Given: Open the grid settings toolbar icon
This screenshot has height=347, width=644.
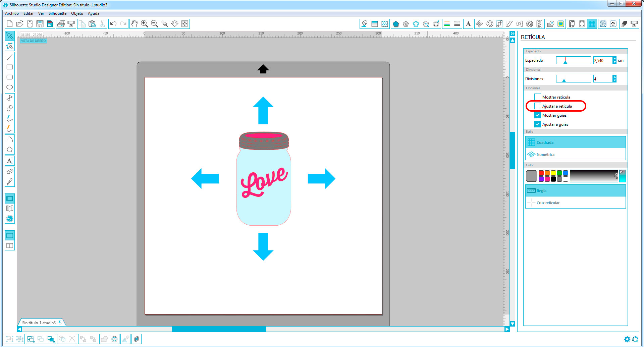Looking at the screenshot, I should tap(592, 24).
